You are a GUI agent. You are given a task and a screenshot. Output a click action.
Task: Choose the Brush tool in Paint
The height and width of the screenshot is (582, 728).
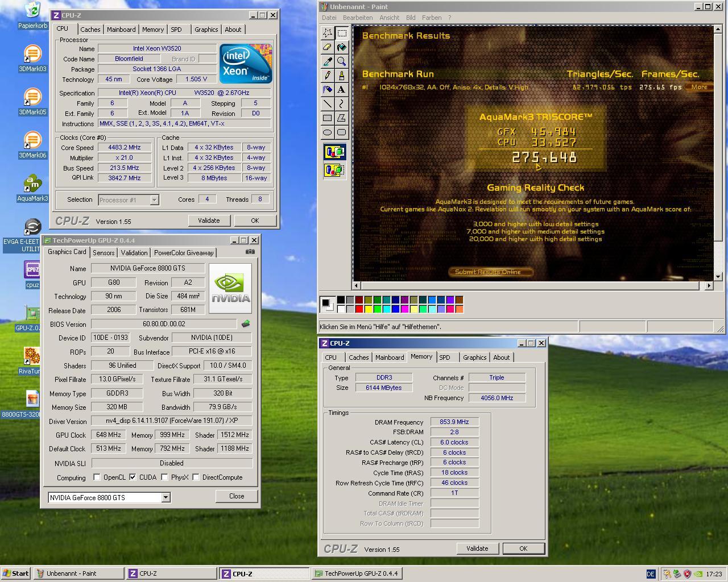tap(341, 75)
